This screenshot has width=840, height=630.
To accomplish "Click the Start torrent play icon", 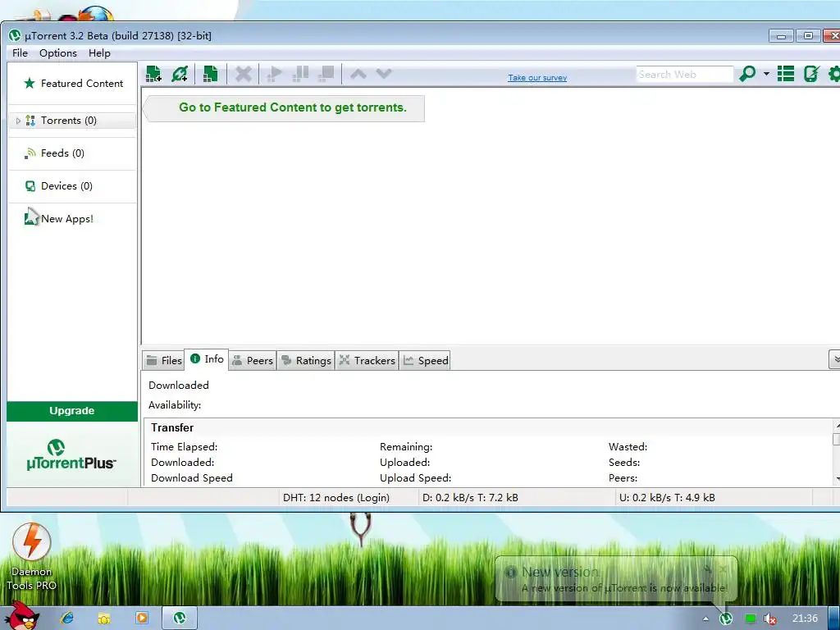I will (x=274, y=74).
